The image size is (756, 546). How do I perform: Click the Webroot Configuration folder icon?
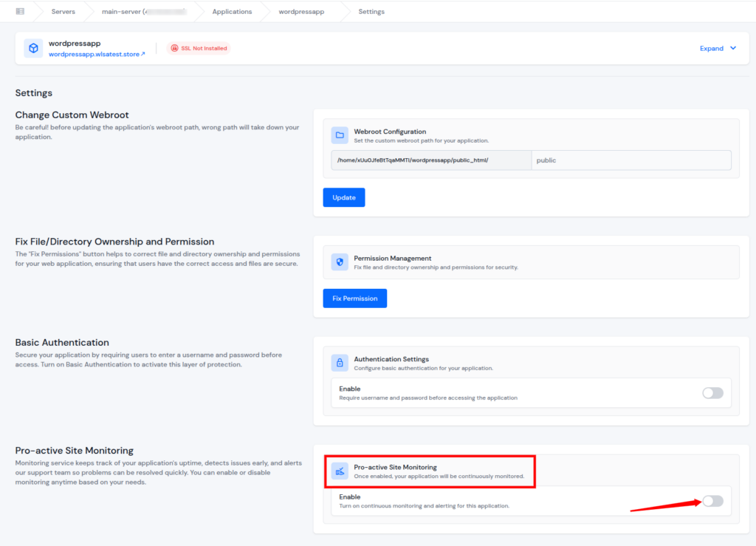340,134
